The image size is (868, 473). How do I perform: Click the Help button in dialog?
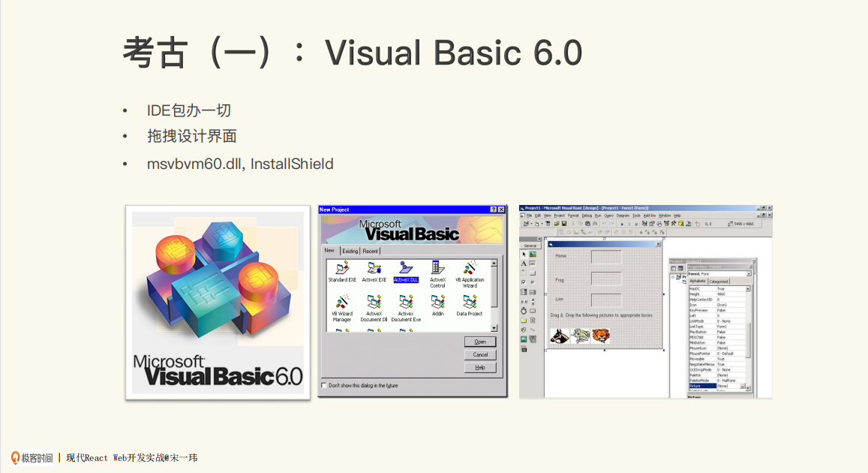[480, 367]
